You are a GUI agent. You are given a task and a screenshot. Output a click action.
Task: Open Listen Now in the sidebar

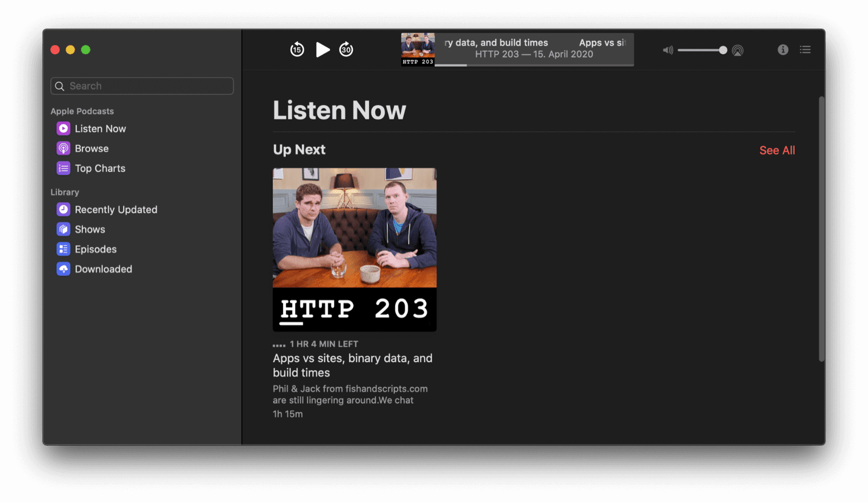coord(100,128)
